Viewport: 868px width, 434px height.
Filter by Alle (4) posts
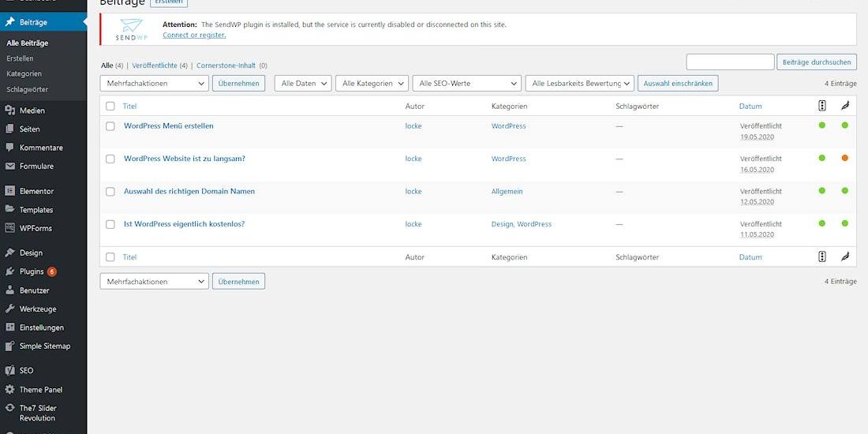pos(112,65)
